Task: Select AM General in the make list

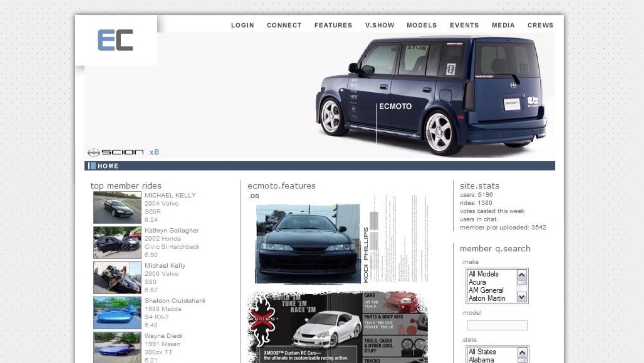Action: (486, 290)
